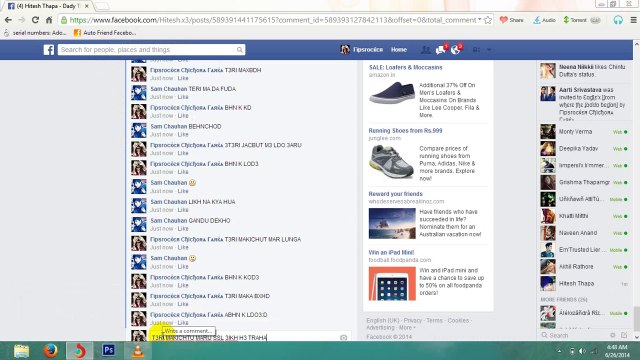The height and width of the screenshot is (360, 640).
Task: Open Chrome's home page button
Action: pyautogui.click(x=49, y=20)
